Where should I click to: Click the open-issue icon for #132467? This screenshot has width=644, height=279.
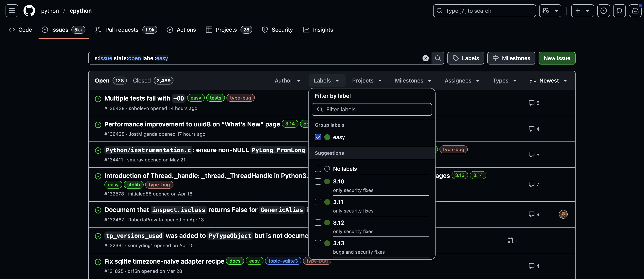(x=98, y=210)
